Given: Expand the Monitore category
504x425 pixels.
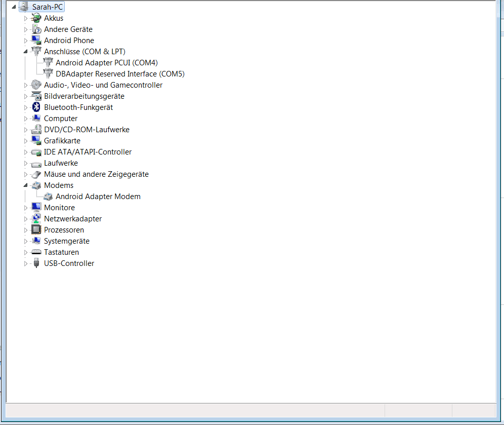Looking at the screenshot, I should [26, 208].
